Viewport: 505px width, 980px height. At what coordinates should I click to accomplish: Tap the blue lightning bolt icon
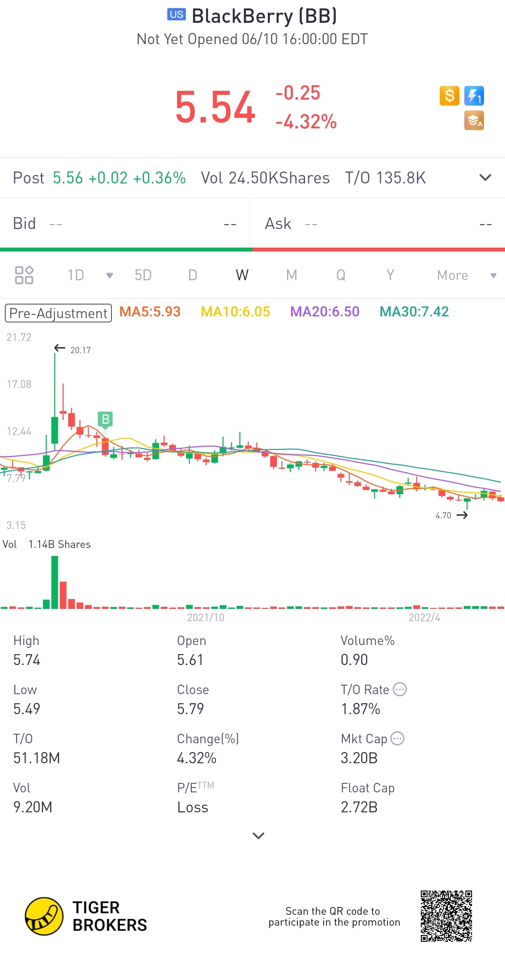474,95
